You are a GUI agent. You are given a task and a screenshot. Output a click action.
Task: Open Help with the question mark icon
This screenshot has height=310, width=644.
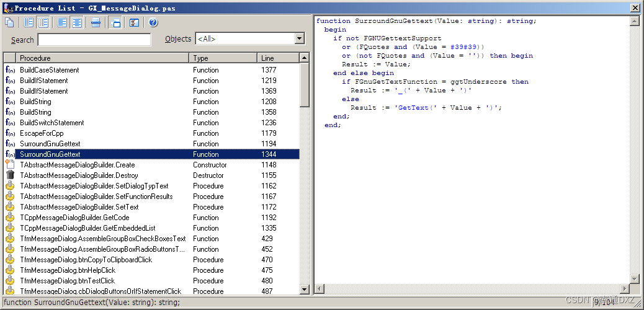click(154, 22)
